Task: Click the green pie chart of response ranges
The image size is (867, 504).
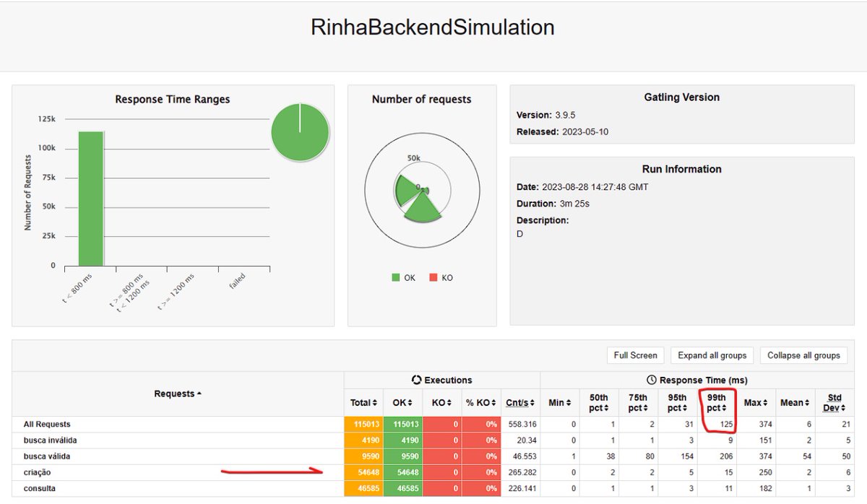Action: point(300,133)
